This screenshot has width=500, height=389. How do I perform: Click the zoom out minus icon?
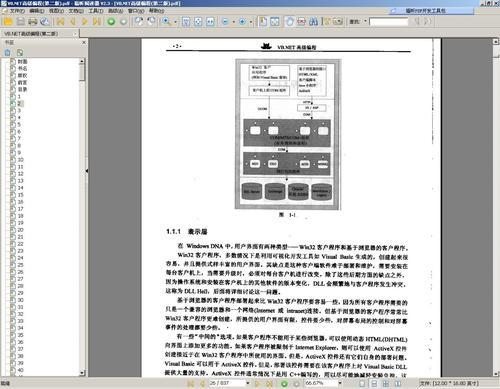point(225,22)
